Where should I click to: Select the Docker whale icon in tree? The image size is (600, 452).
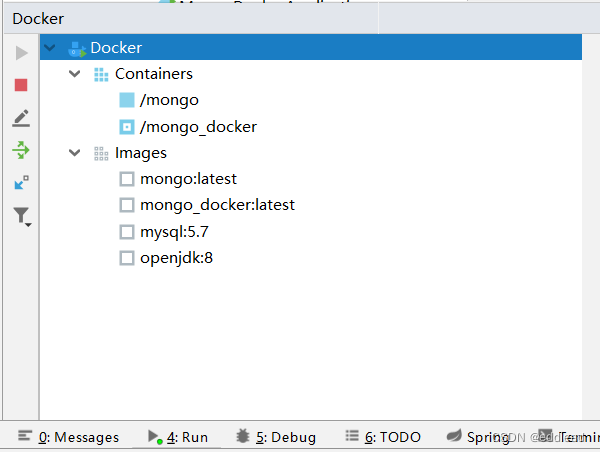[x=77, y=49]
